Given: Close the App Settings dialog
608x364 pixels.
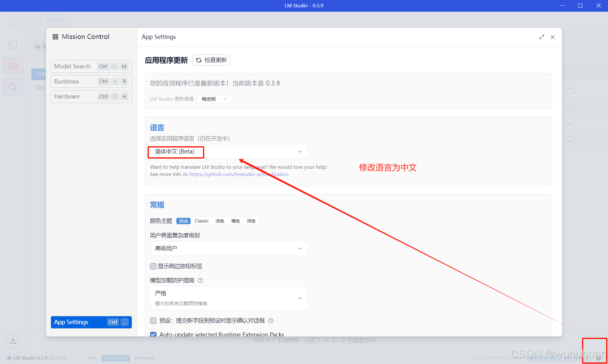Looking at the screenshot, I should click(553, 37).
